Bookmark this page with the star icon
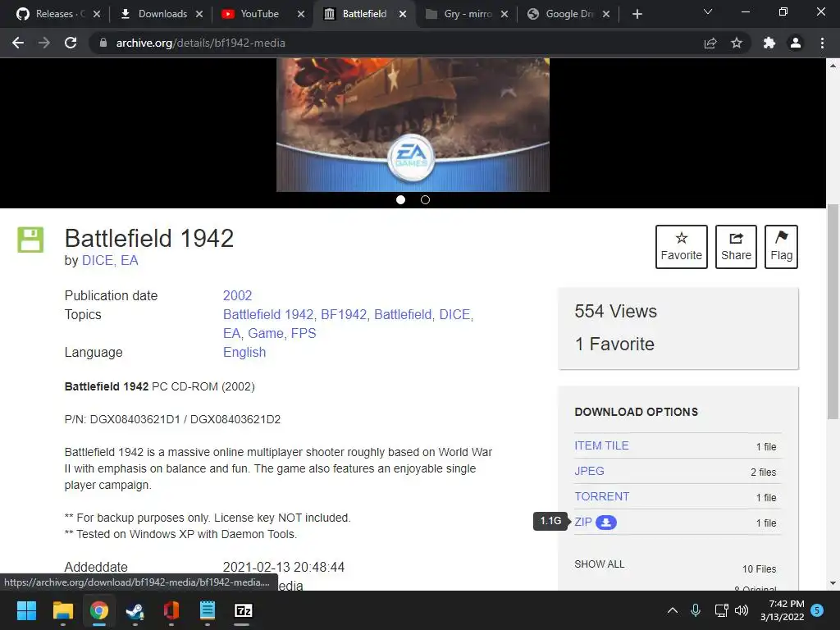The width and height of the screenshot is (840, 630). point(737,43)
